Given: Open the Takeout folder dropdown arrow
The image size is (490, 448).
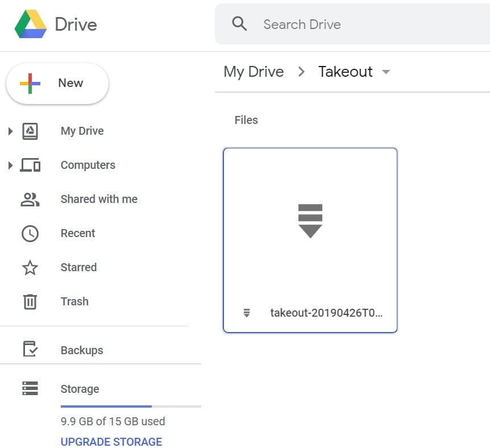Looking at the screenshot, I should (x=386, y=72).
